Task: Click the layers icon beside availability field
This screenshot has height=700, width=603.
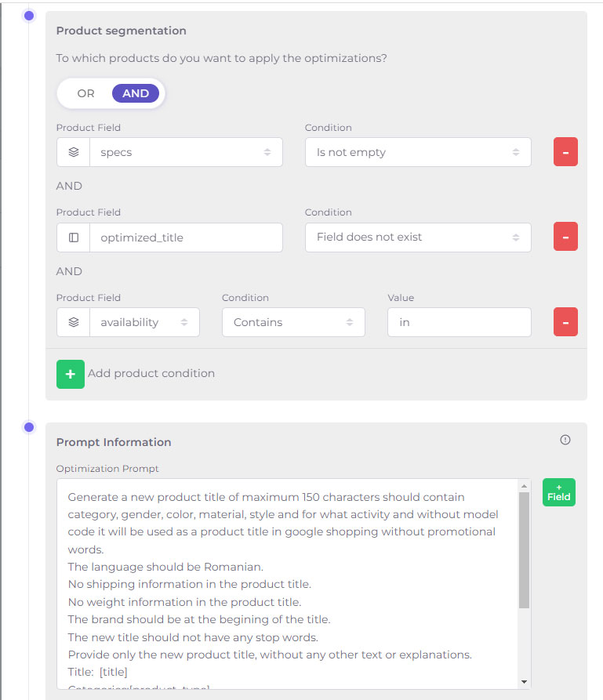Action: pos(73,322)
